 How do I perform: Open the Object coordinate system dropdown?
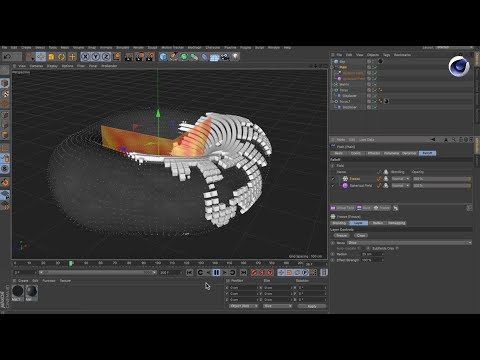(244, 306)
